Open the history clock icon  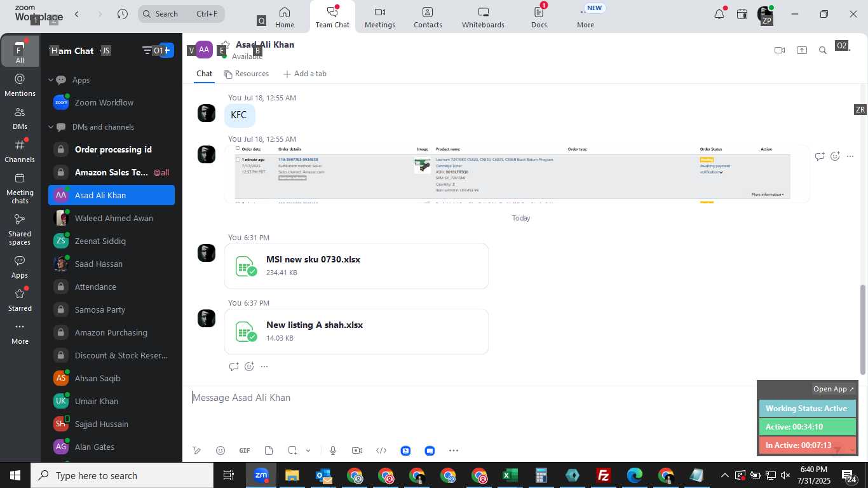pos(123,14)
